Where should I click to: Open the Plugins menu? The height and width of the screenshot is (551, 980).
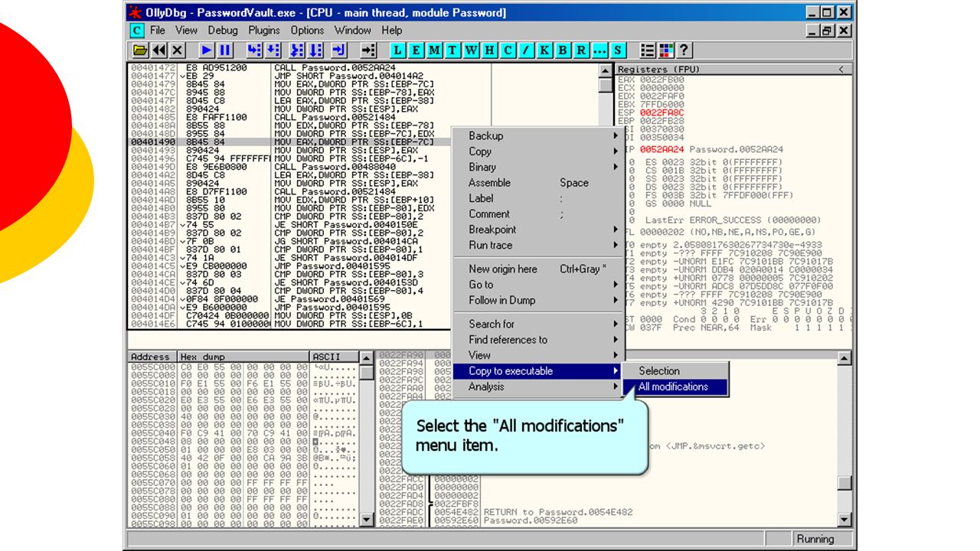(x=264, y=31)
